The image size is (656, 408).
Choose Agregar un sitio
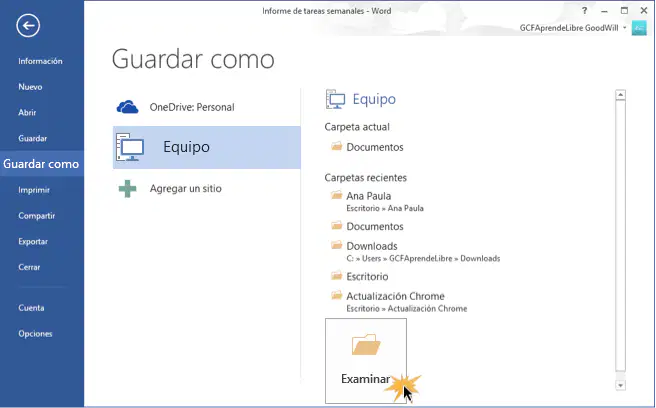click(207, 189)
